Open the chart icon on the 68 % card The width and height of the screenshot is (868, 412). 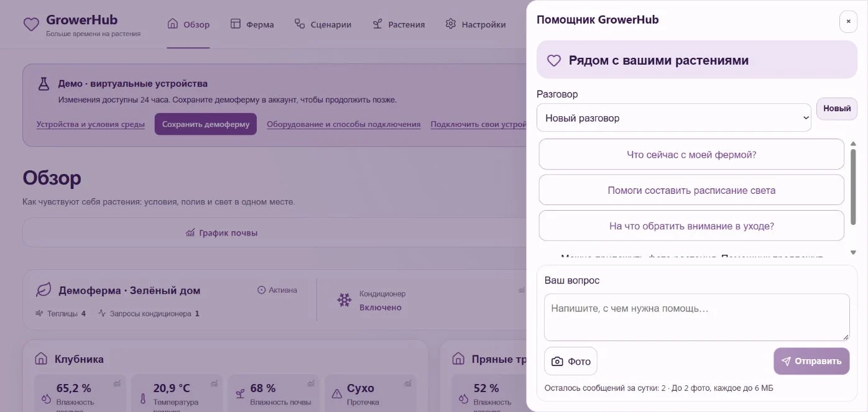click(x=312, y=383)
